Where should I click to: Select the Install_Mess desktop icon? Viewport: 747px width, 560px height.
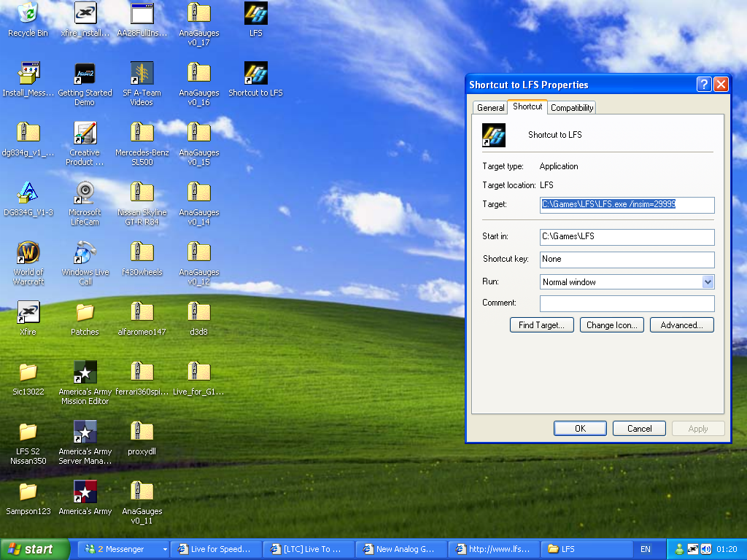[28, 79]
